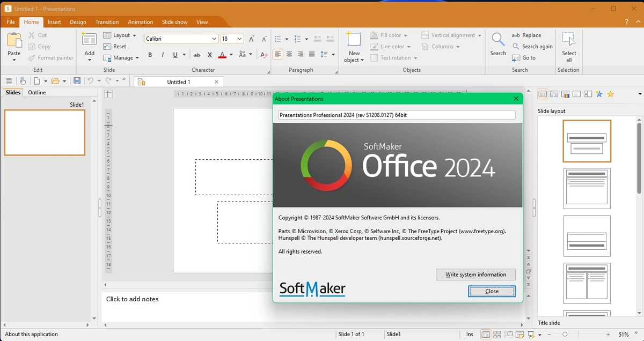Viewport: 644px width, 341px height.
Task: Open the font name Calibri dropdown
Action: pyautogui.click(x=214, y=39)
